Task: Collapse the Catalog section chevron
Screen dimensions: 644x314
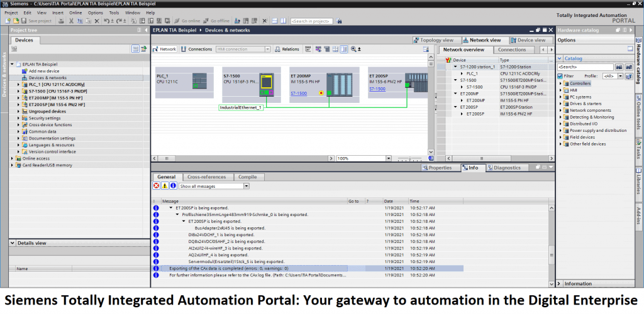Action: (560, 58)
